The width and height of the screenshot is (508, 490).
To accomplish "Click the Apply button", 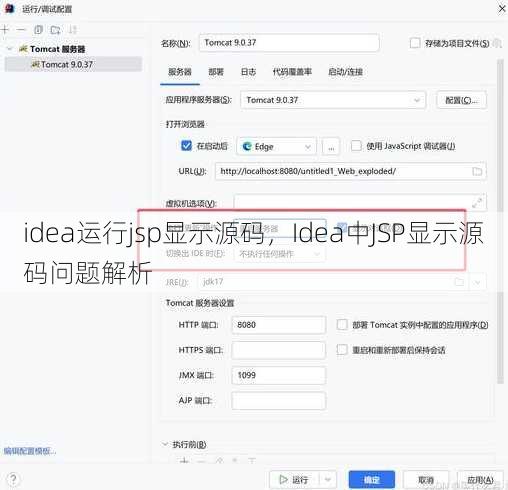I will coord(480,480).
